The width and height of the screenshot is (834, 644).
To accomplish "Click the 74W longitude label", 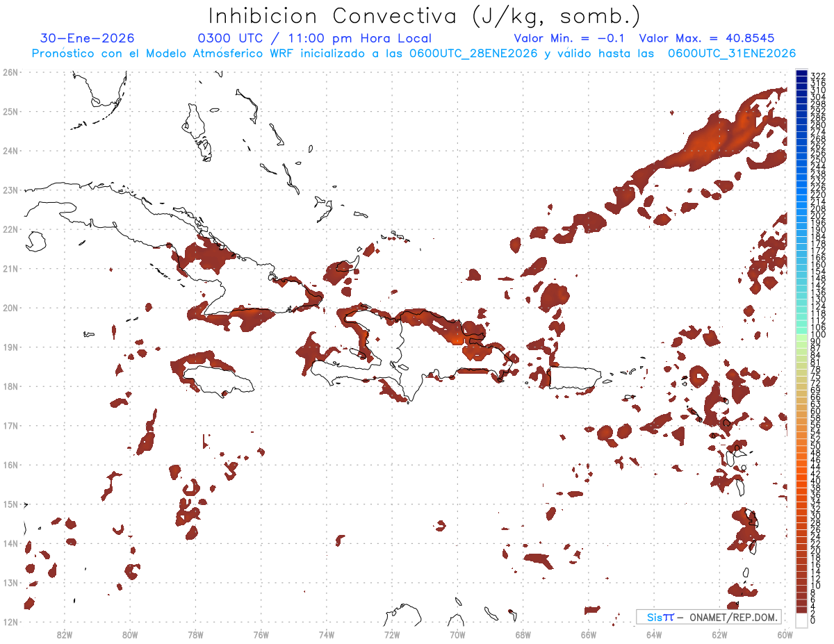I will [x=327, y=634].
